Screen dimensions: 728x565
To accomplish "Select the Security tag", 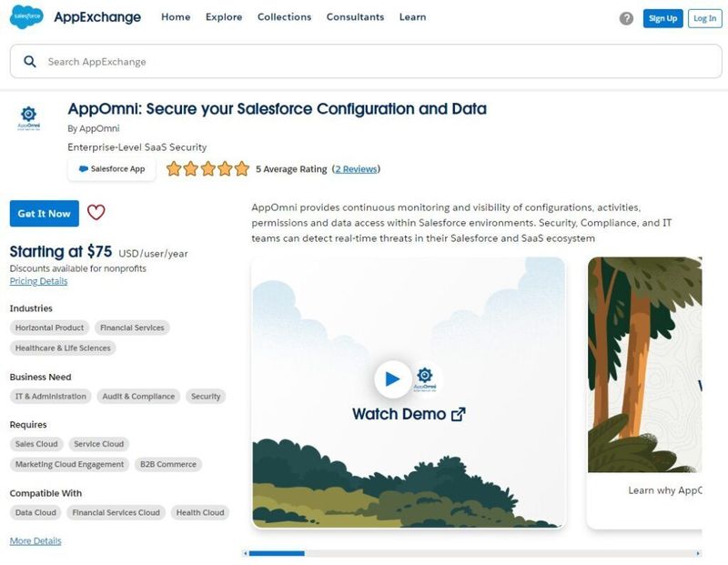I will click(206, 397).
